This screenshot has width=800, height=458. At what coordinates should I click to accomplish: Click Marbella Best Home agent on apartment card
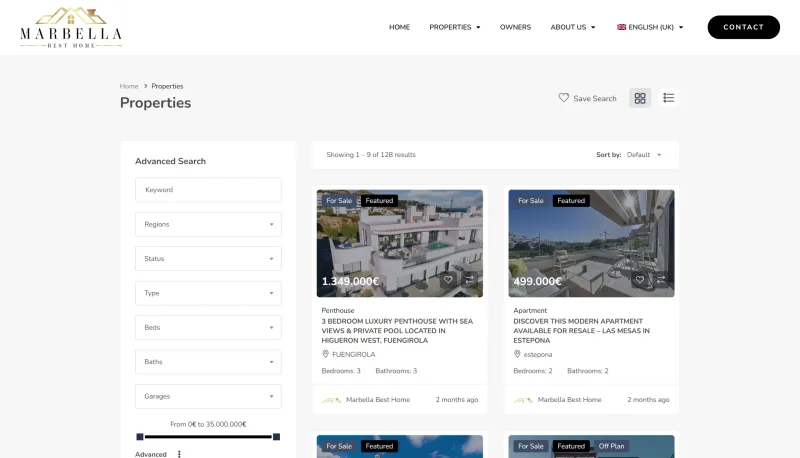(569, 400)
